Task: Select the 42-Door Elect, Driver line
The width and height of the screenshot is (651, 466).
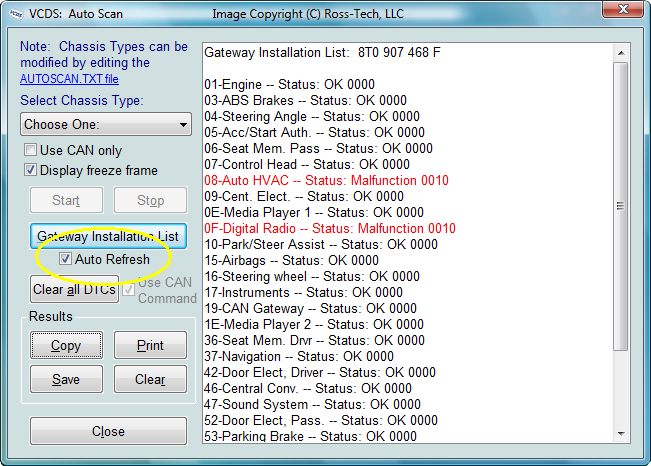Action: 320,373
